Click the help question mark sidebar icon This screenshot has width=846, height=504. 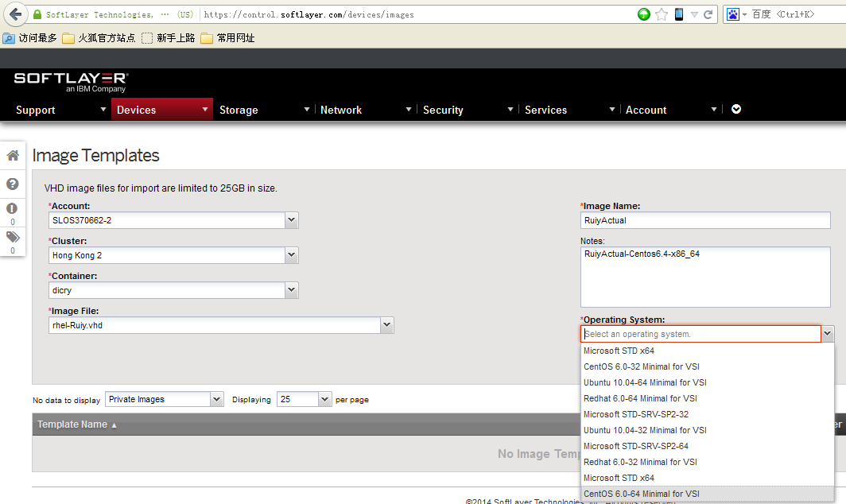click(13, 184)
